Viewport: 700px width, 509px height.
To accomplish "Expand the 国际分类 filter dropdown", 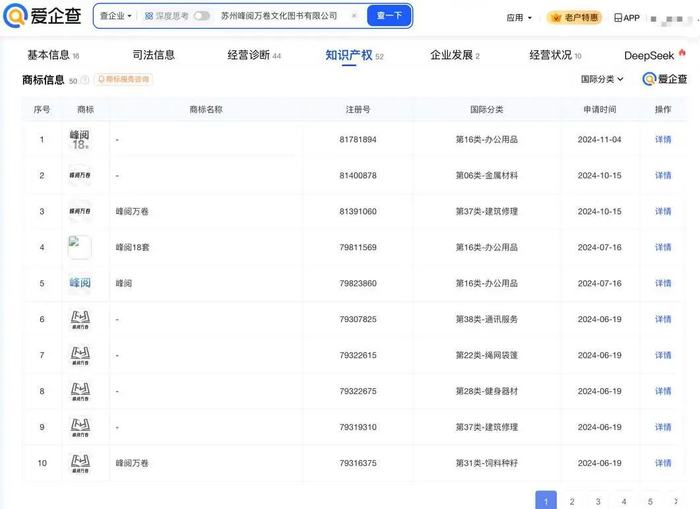I will click(x=602, y=79).
